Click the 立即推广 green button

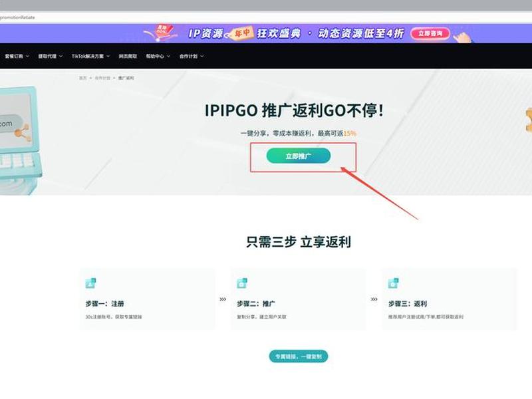(298, 156)
